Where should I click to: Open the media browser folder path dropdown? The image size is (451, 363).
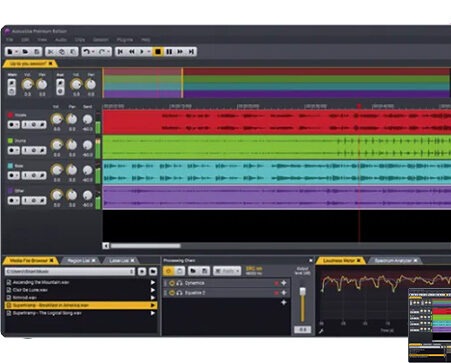pyautogui.click(x=131, y=272)
